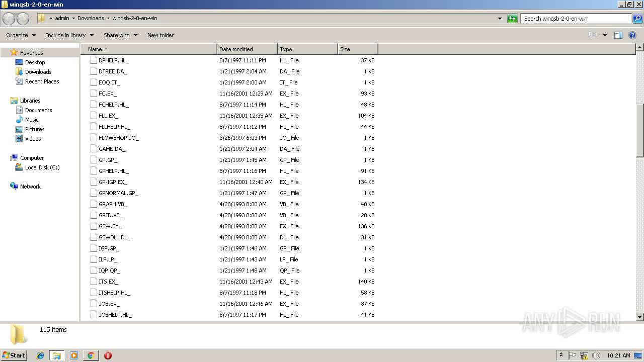Click winqsb-2-0-en-win in address path

tap(134, 18)
